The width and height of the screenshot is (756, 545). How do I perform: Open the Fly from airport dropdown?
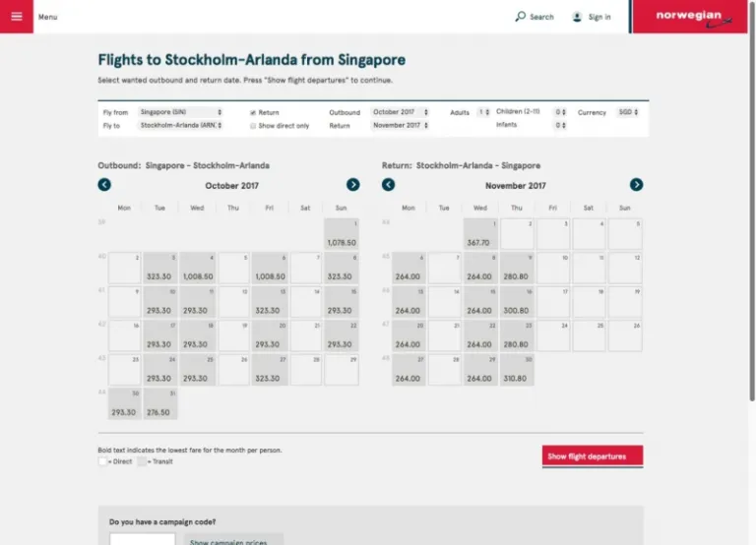pos(180,112)
